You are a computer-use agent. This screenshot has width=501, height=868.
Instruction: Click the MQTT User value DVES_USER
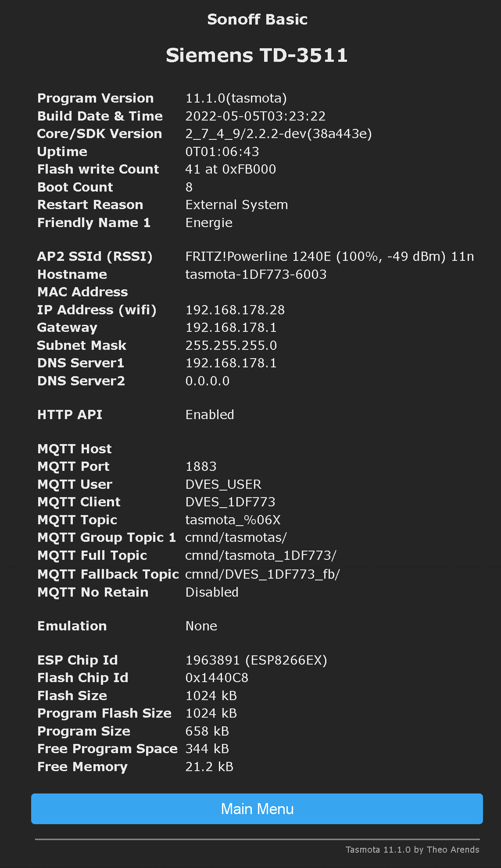point(223,484)
